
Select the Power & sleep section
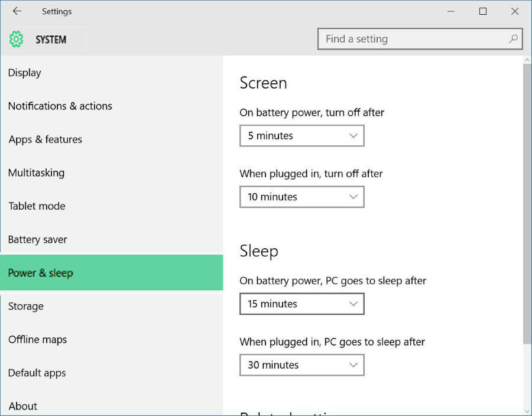tap(40, 273)
